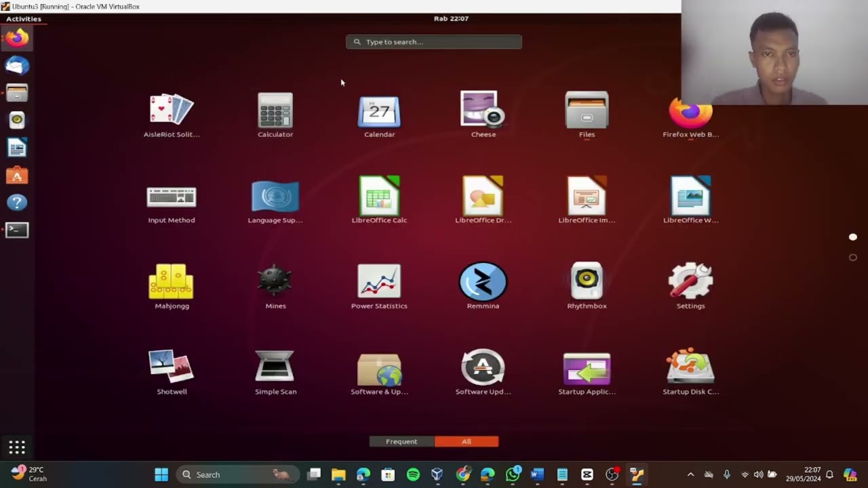Switch to the Frequent tab
This screenshot has height=488, width=868.
(401, 441)
